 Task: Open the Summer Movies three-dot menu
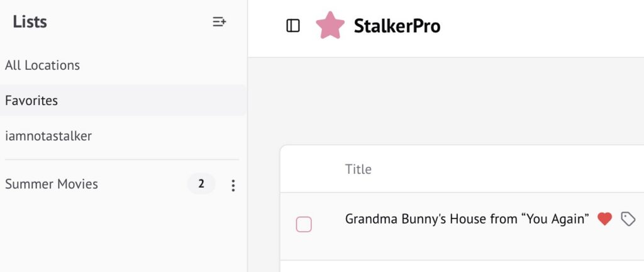click(x=233, y=185)
